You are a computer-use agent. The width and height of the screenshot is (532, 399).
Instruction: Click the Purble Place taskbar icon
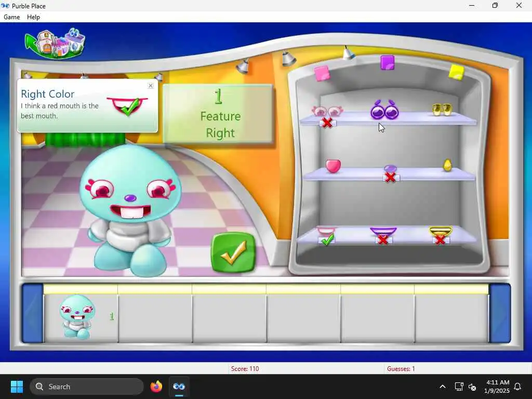pyautogui.click(x=179, y=387)
